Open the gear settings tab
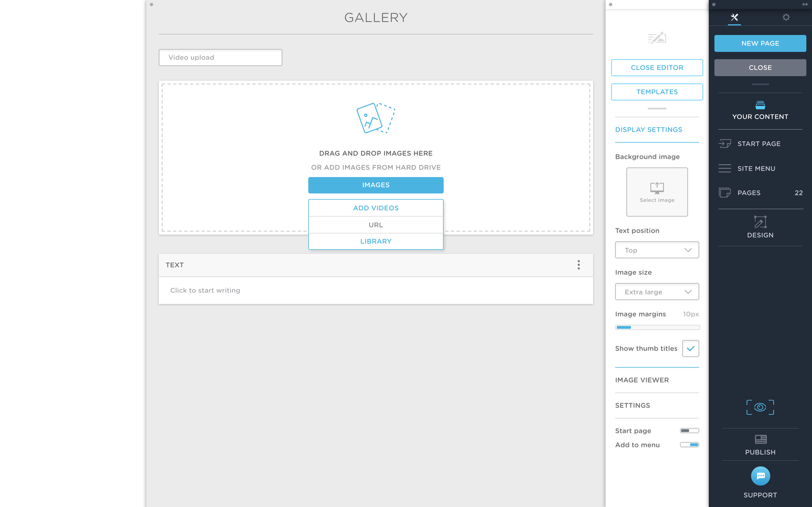 click(786, 17)
